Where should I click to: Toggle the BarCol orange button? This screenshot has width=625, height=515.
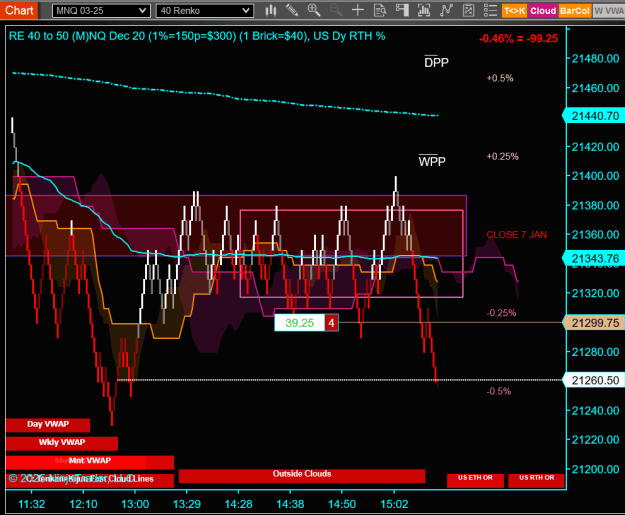[x=574, y=11]
